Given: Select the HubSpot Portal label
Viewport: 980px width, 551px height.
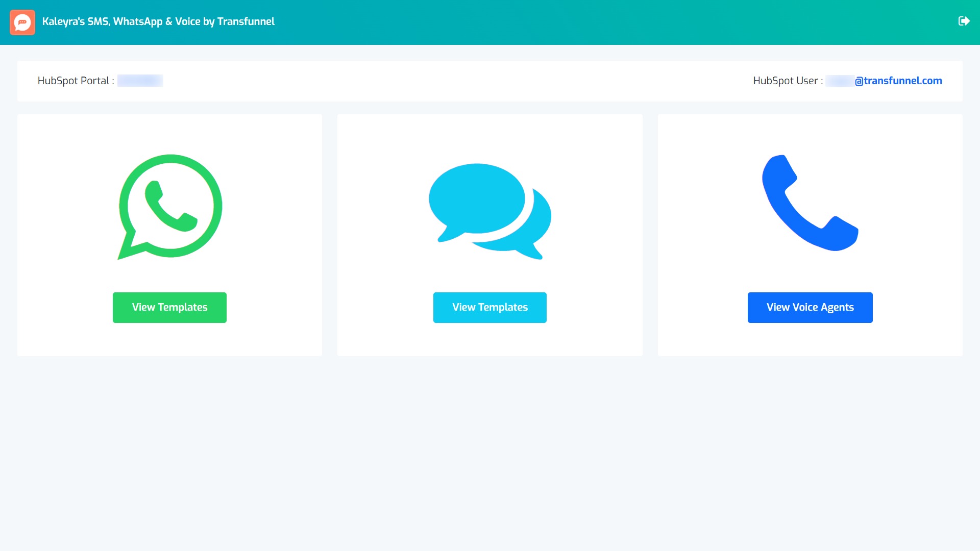Looking at the screenshot, I should [76, 81].
